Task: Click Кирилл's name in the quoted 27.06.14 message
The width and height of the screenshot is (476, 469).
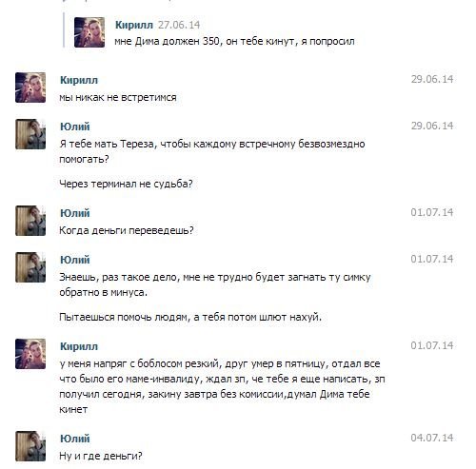Action: (134, 25)
